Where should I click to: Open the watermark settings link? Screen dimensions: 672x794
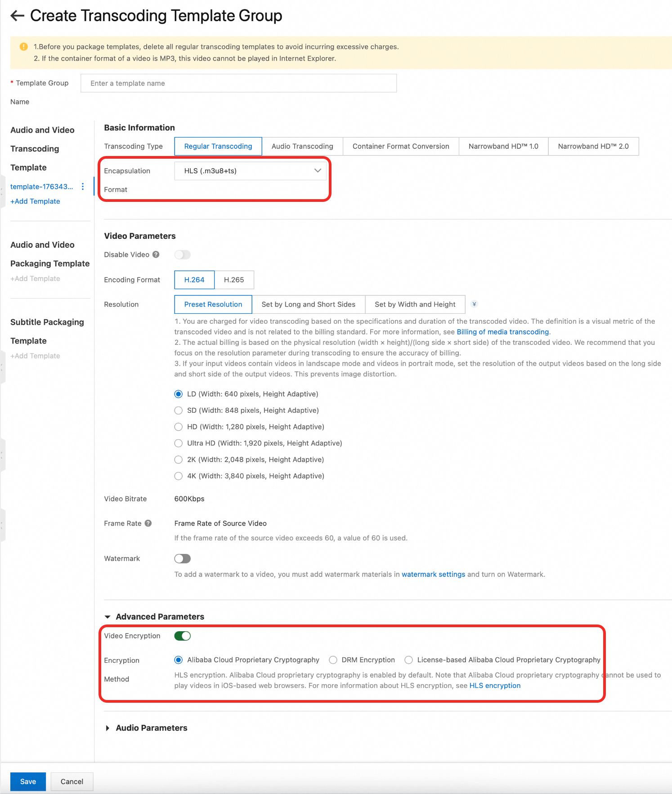click(434, 574)
